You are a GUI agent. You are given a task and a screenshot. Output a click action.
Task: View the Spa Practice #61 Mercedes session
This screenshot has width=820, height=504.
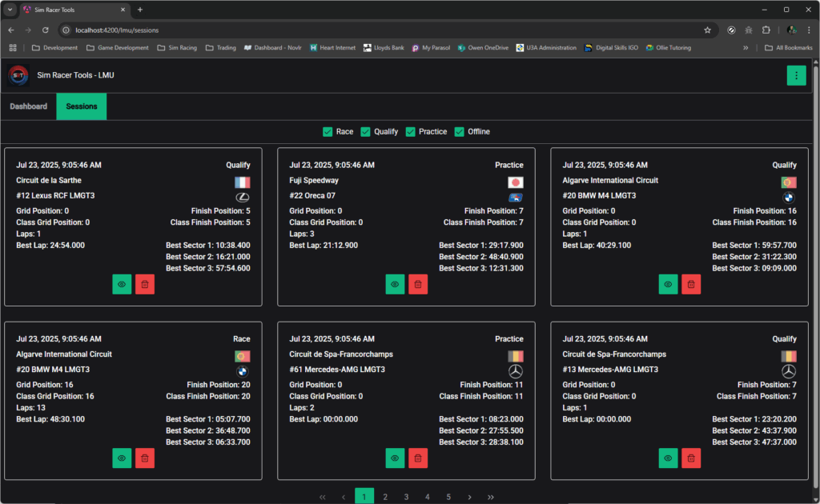click(x=395, y=458)
